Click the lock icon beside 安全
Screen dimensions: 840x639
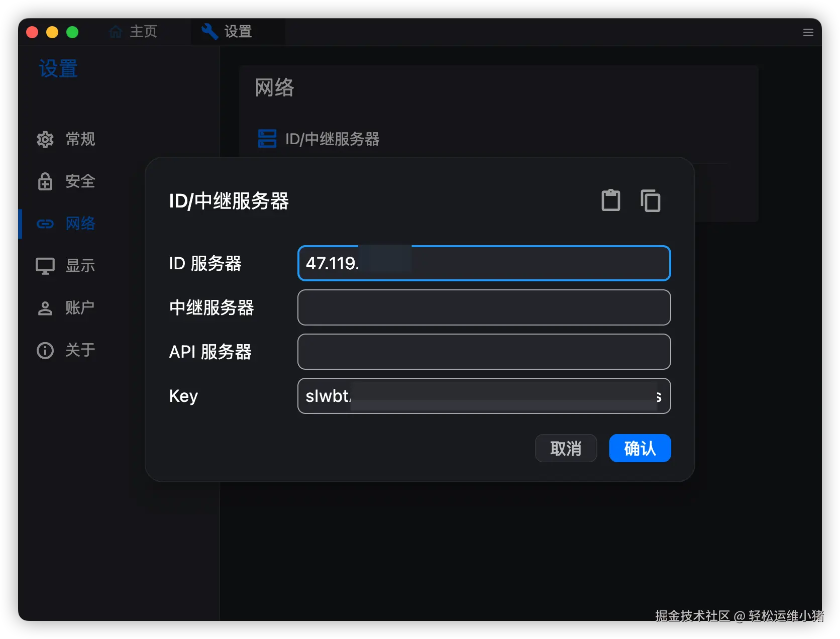pyautogui.click(x=45, y=181)
